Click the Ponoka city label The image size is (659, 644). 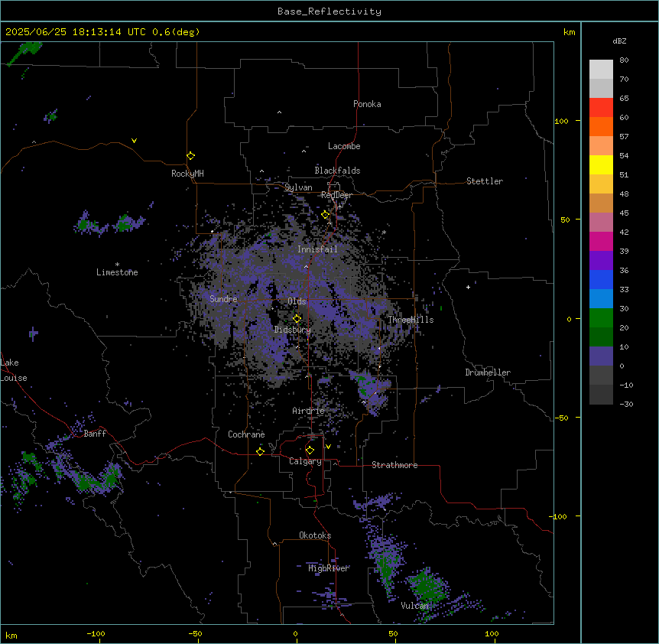(x=367, y=104)
